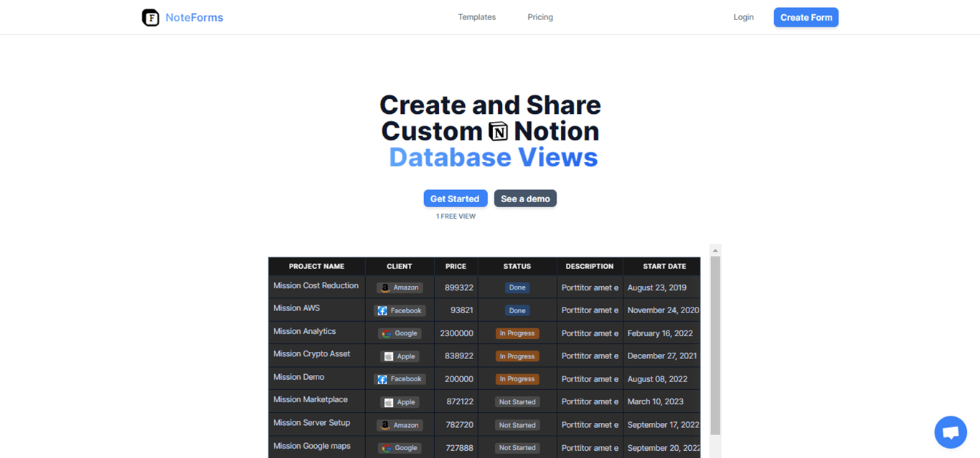Select the Mission Demo project name
Image resolution: width=980 pixels, height=458 pixels.
tap(298, 377)
